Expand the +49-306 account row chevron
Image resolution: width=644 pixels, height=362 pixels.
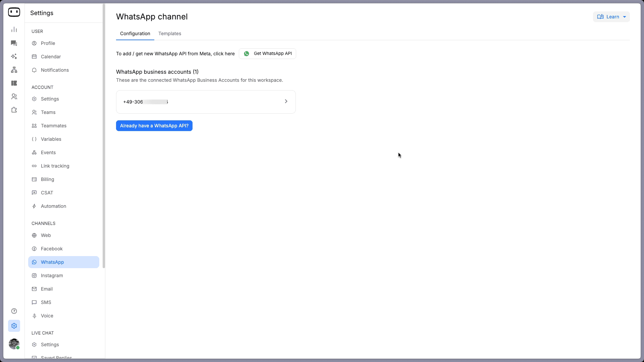286,101
